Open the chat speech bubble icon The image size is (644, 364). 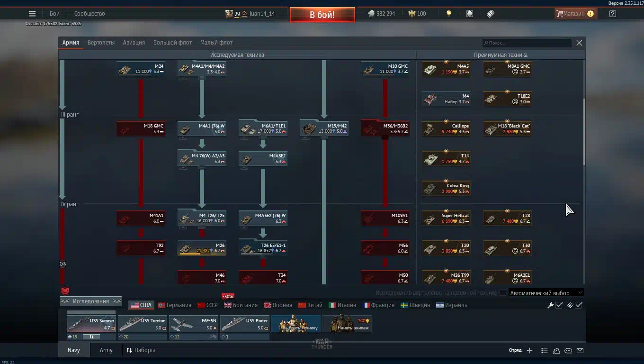pyautogui.click(x=568, y=351)
